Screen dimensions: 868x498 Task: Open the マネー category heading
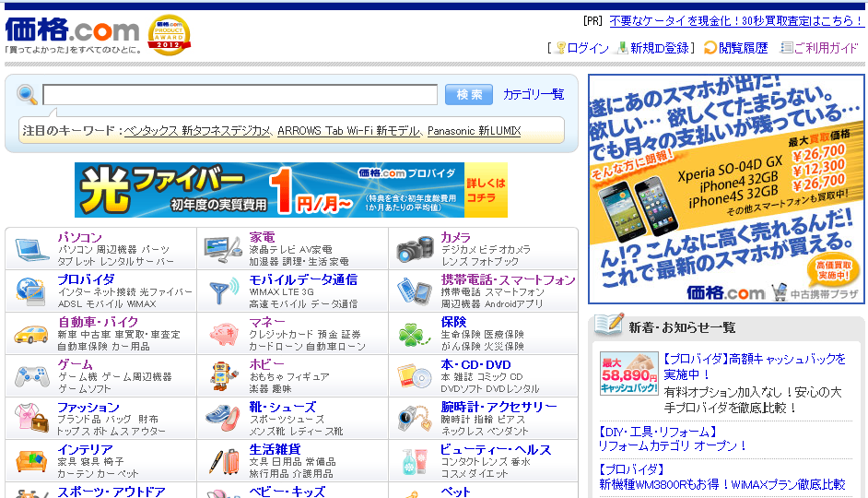[267, 322]
